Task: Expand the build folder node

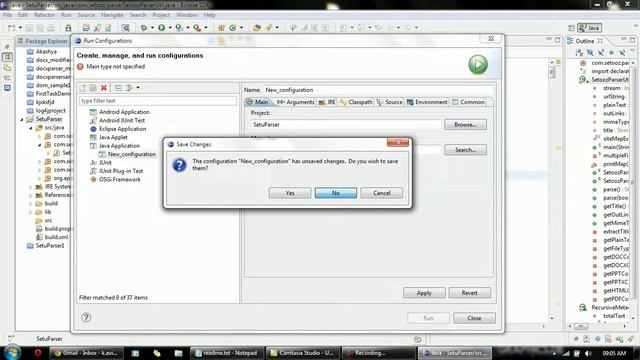Action: [30, 203]
